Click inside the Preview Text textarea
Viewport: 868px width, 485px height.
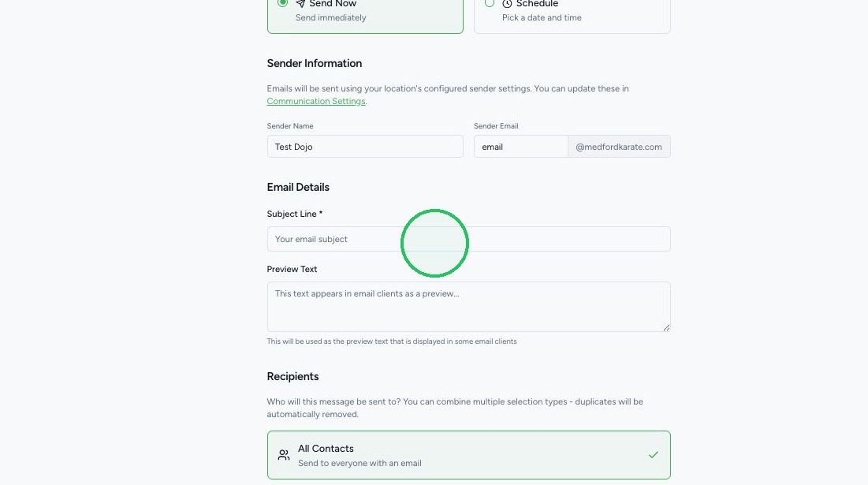(x=468, y=307)
